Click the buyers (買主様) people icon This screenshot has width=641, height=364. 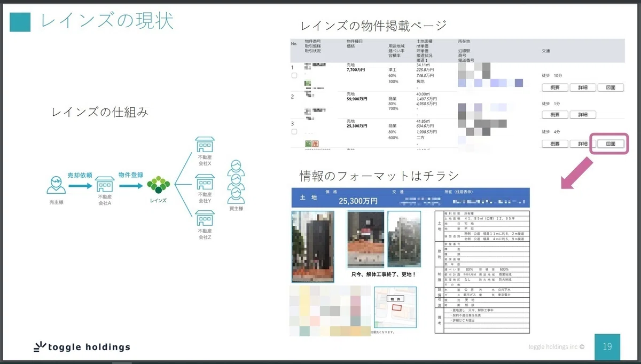point(236,181)
